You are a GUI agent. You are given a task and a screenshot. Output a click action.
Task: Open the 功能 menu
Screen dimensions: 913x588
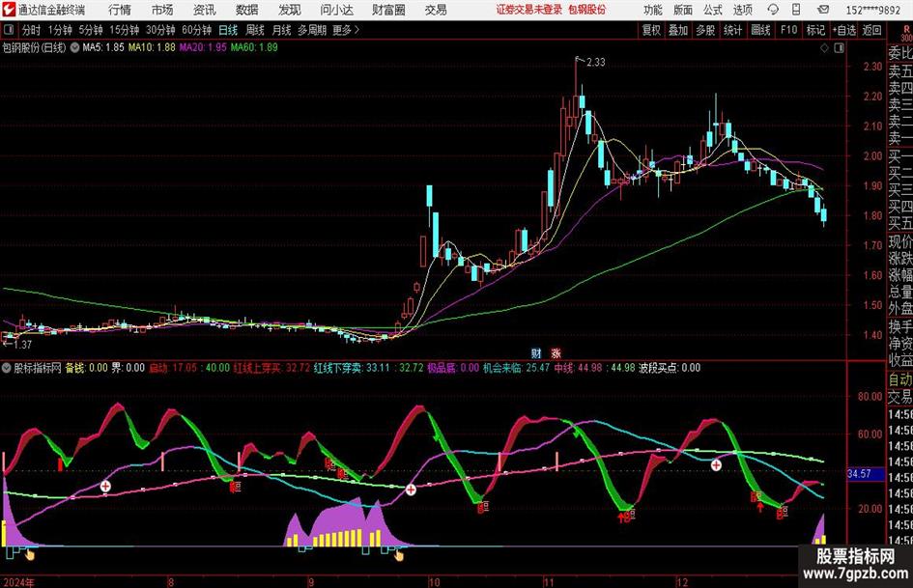tap(653, 10)
